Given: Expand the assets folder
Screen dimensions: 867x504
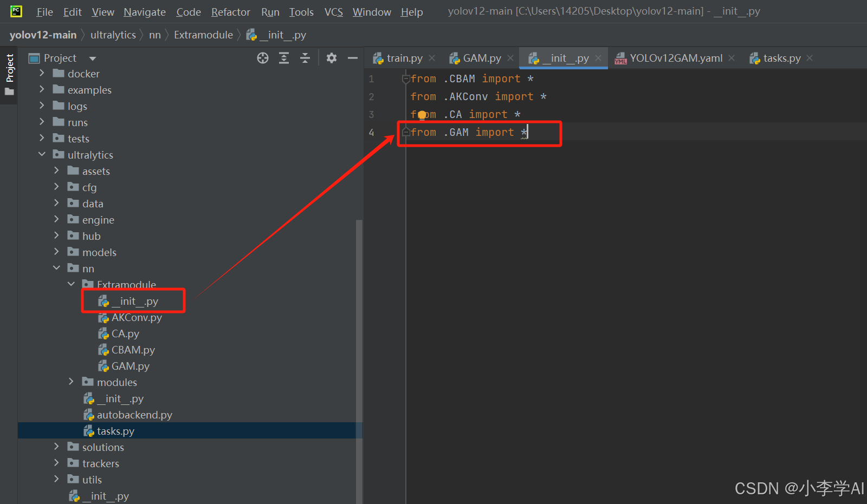Looking at the screenshot, I should pos(56,171).
